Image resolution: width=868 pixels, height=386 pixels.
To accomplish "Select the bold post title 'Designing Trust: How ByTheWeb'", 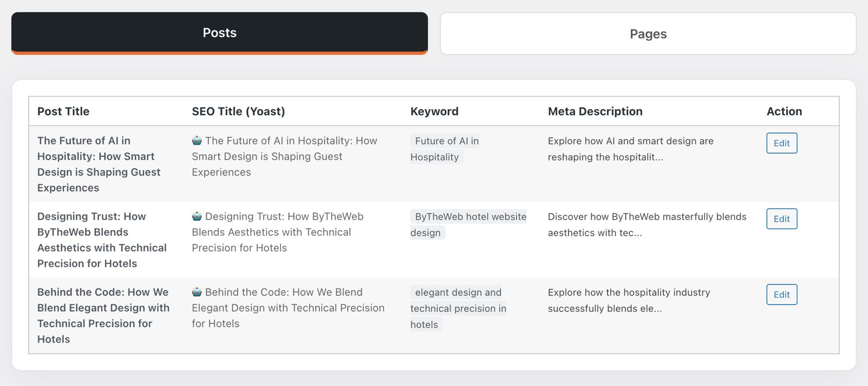I will 101,240.
